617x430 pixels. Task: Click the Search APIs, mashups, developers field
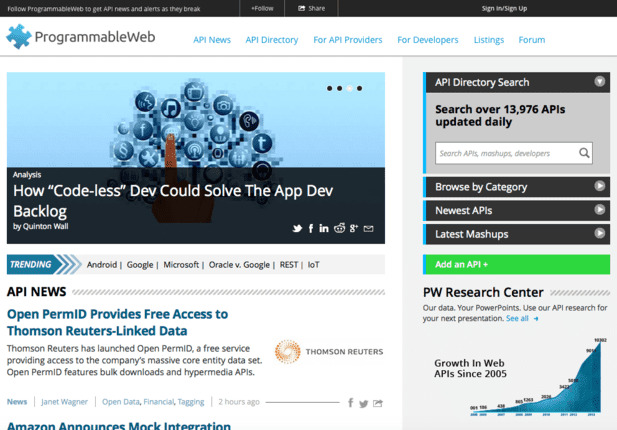pos(506,153)
